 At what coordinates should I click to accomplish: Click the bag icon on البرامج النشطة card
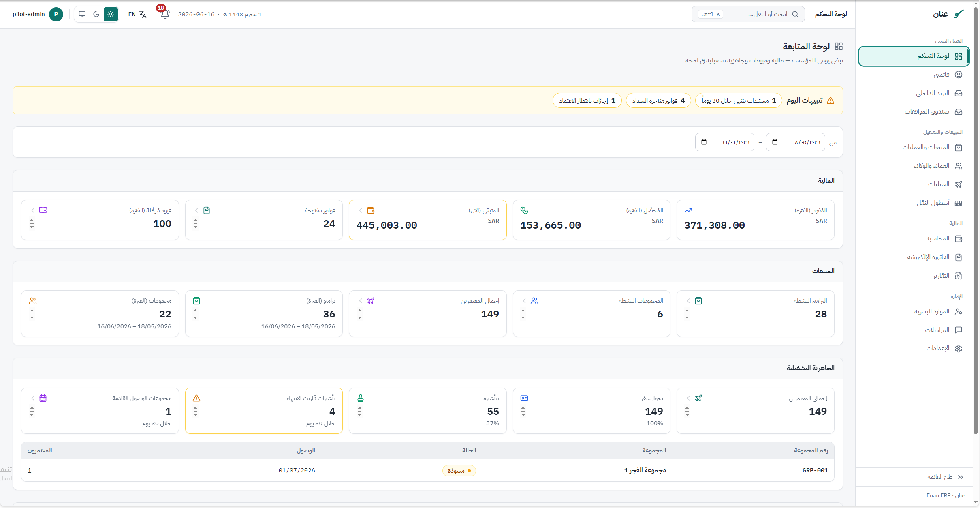(x=698, y=301)
